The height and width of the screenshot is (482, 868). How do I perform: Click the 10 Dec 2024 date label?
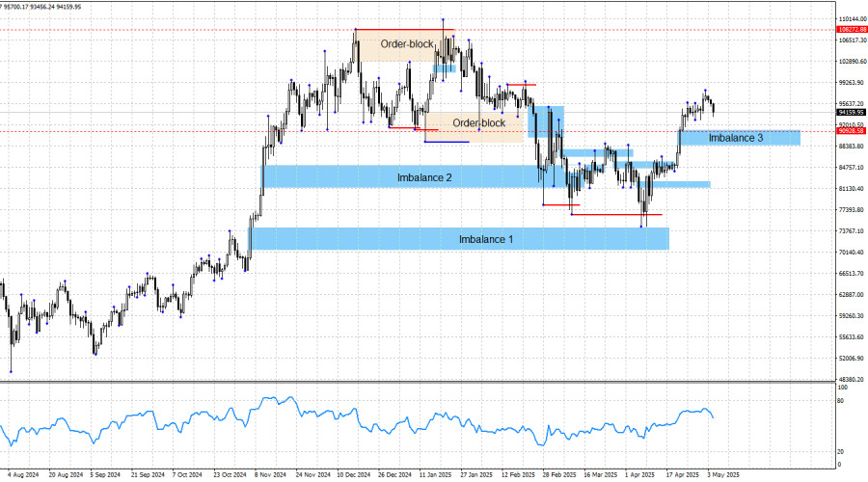pyautogui.click(x=354, y=475)
